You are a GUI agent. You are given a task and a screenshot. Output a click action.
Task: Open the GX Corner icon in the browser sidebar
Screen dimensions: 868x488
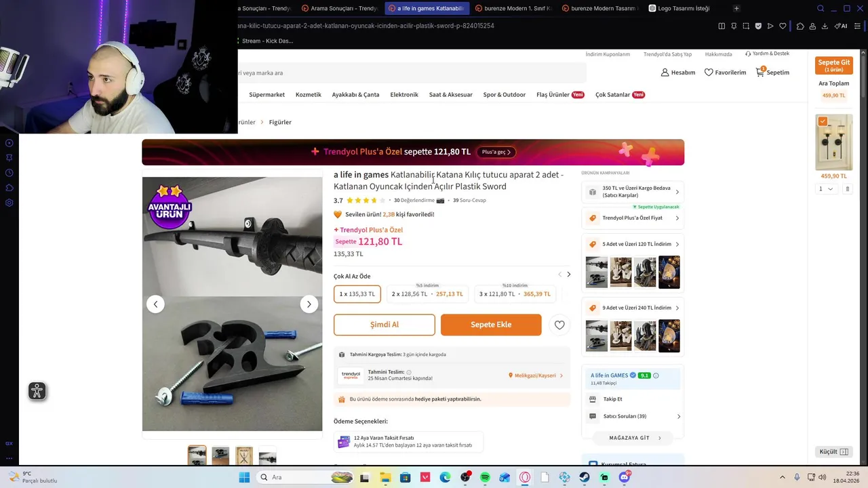click(9, 443)
